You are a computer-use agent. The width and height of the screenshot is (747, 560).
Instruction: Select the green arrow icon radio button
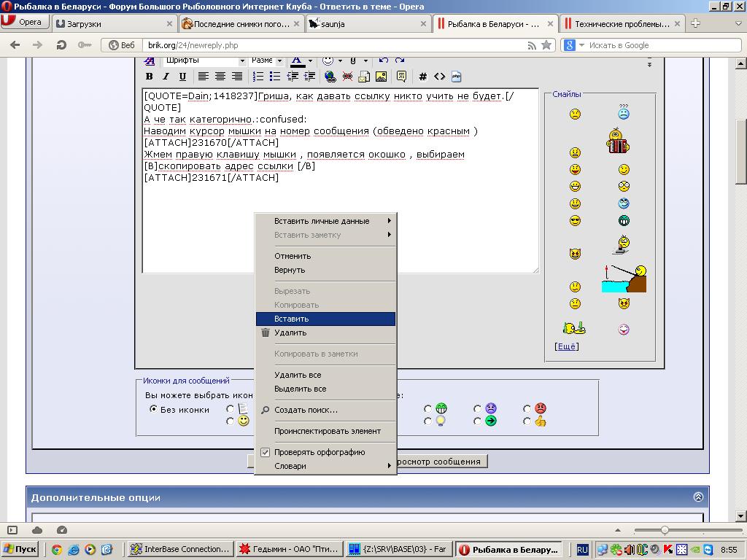click(477, 421)
